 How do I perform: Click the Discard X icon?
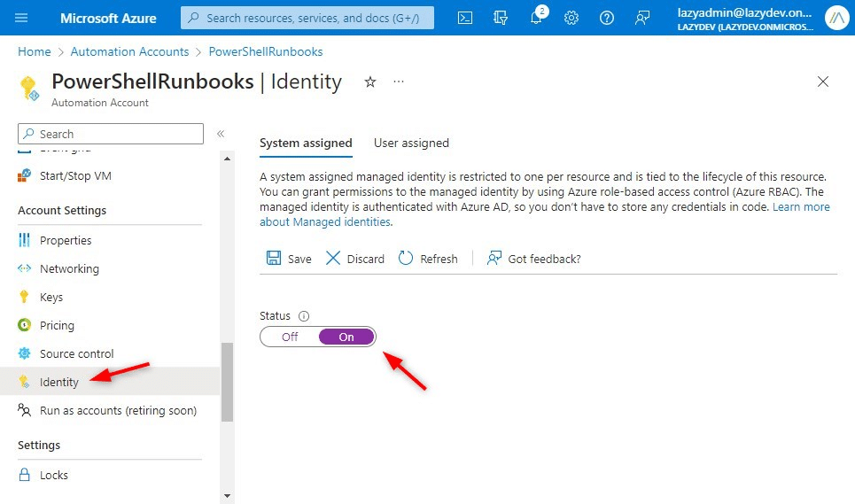pos(332,258)
